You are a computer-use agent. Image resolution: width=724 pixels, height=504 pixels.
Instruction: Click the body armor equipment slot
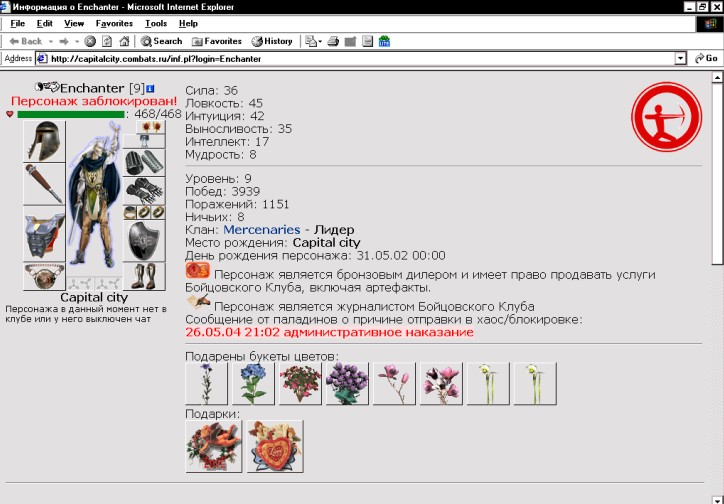(44, 234)
